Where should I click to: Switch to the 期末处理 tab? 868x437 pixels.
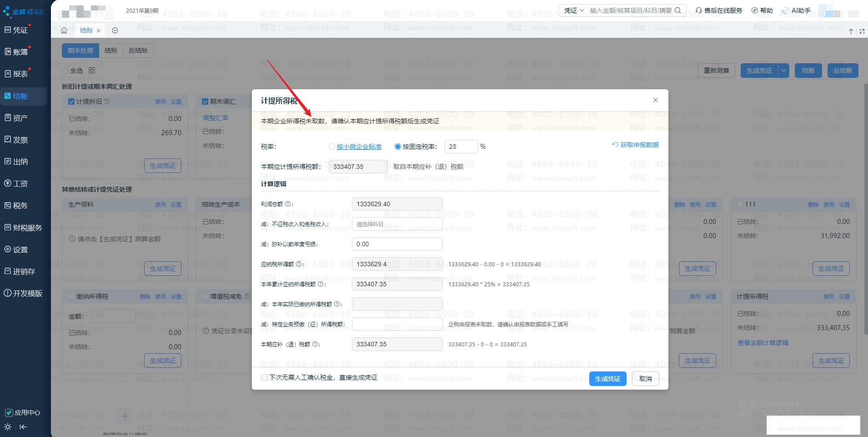click(x=80, y=51)
